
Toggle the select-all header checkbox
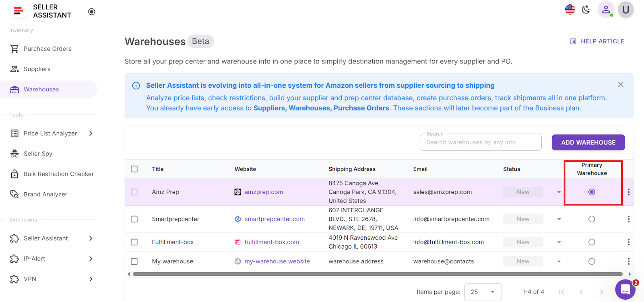134,169
